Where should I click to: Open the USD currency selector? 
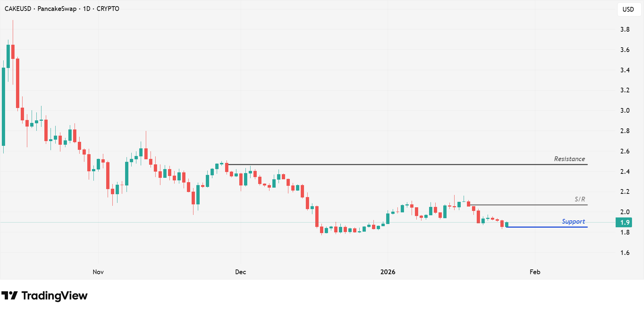pos(628,9)
